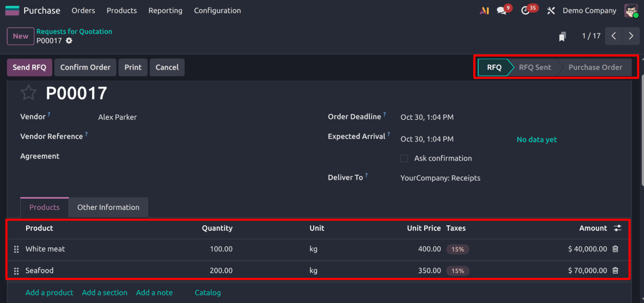Select the RFQ Sent status stage
This screenshot has height=303, width=644.
tap(535, 67)
